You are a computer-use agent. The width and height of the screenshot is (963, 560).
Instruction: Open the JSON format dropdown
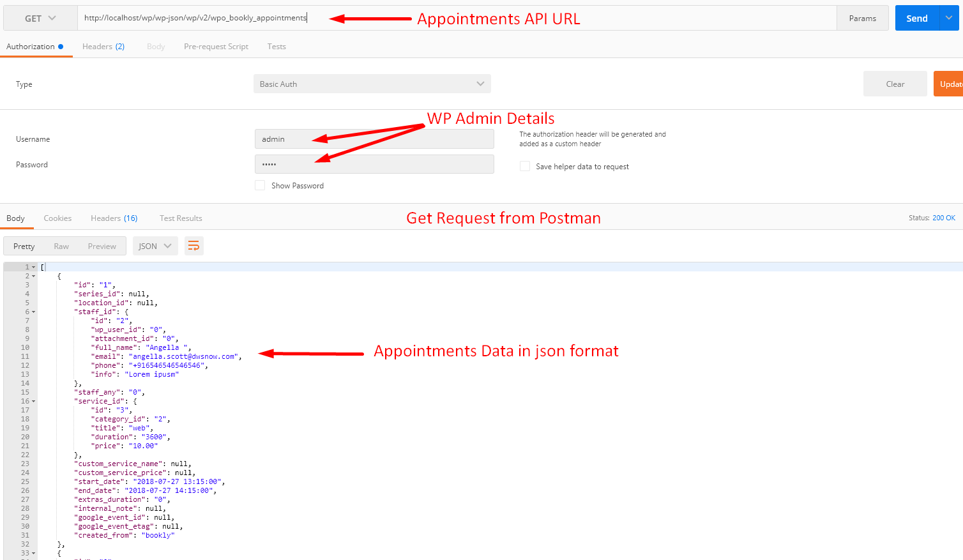tap(155, 246)
